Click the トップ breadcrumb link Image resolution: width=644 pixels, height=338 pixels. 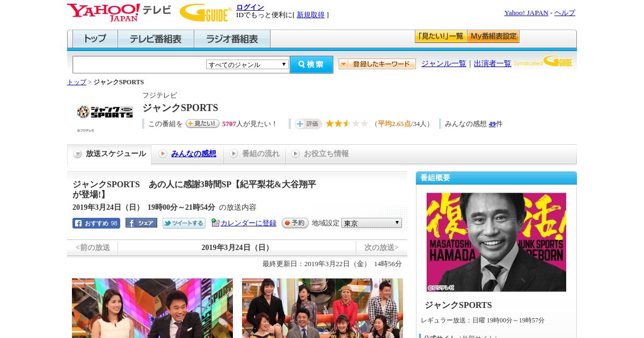(76, 82)
